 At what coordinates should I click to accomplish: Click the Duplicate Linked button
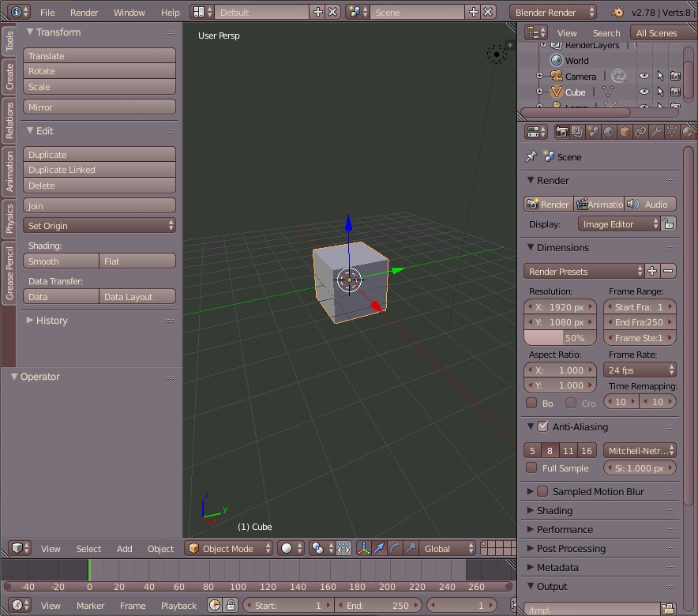[99, 170]
